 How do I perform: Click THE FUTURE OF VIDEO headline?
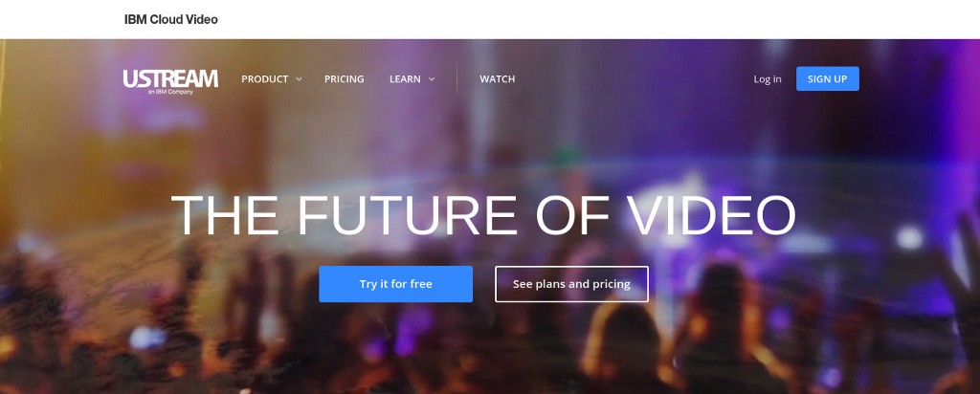[483, 215]
